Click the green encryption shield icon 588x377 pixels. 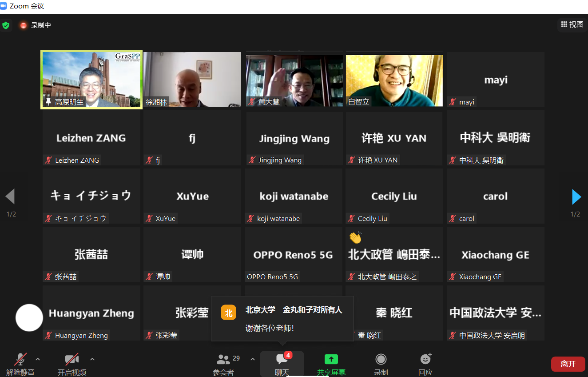6,25
